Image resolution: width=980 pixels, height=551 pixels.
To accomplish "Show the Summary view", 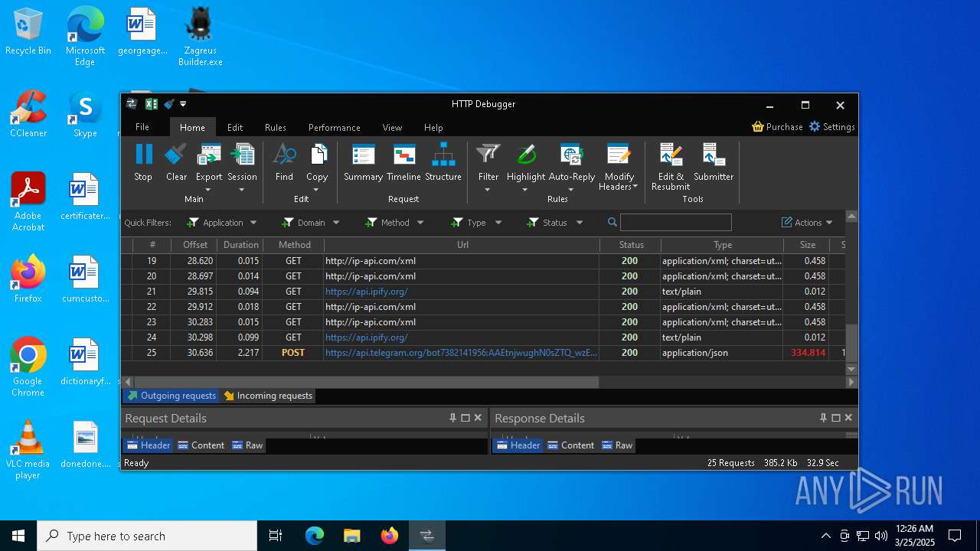I will [363, 162].
